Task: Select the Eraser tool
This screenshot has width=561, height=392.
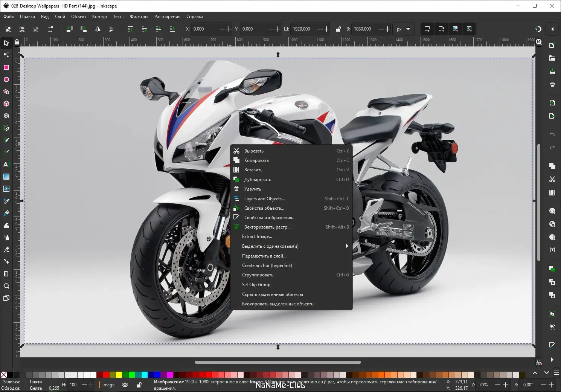Action: pyautogui.click(x=6, y=249)
